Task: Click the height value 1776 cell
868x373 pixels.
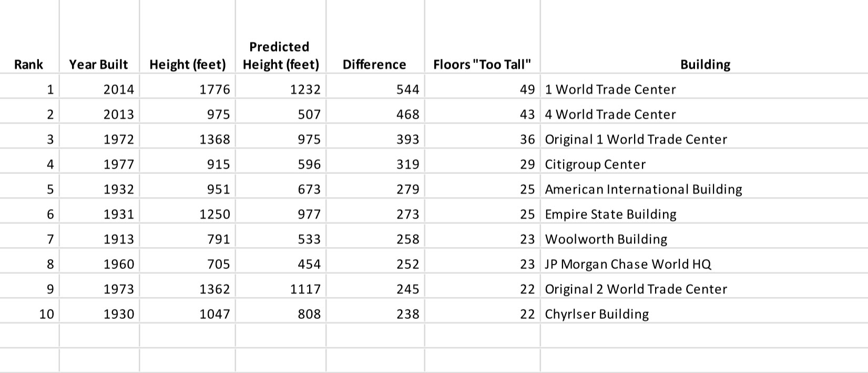Action: tap(188, 89)
